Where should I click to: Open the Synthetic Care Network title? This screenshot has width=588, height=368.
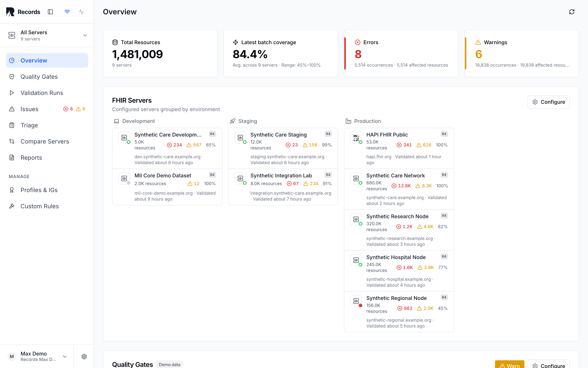click(395, 176)
